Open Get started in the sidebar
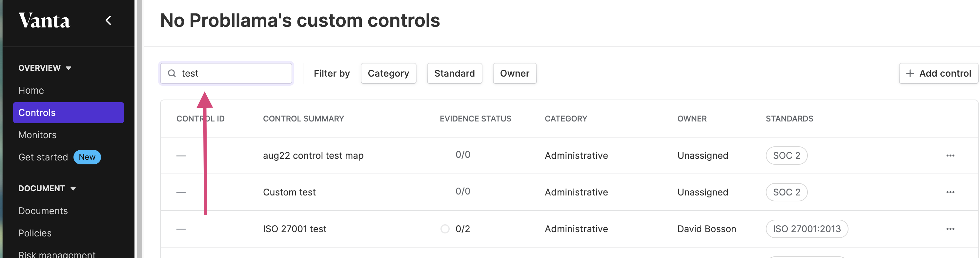The height and width of the screenshot is (258, 980). pos(43,157)
